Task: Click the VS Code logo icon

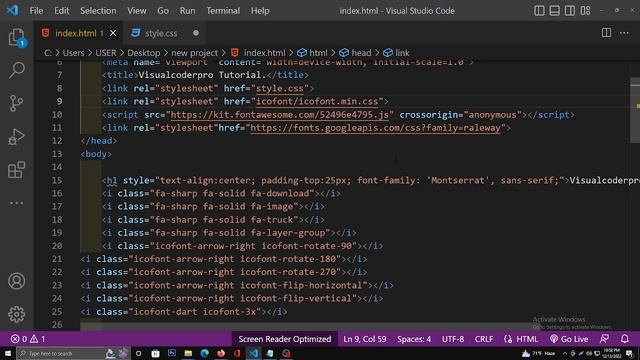Action: coord(12,10)
